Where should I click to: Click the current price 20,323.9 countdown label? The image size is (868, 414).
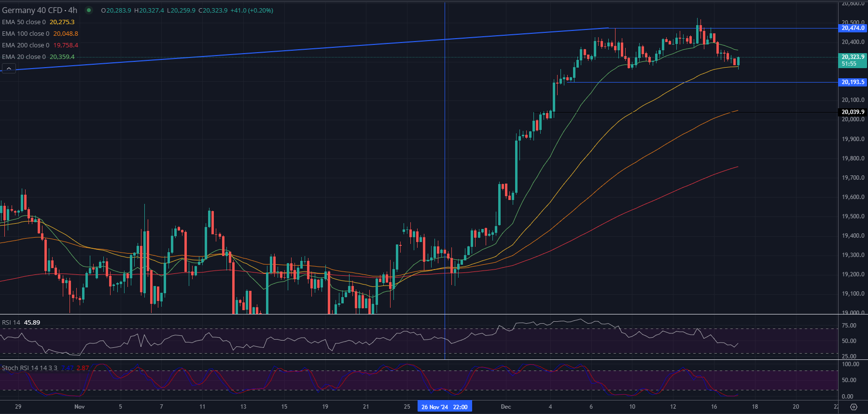click(x=853, y=60)
